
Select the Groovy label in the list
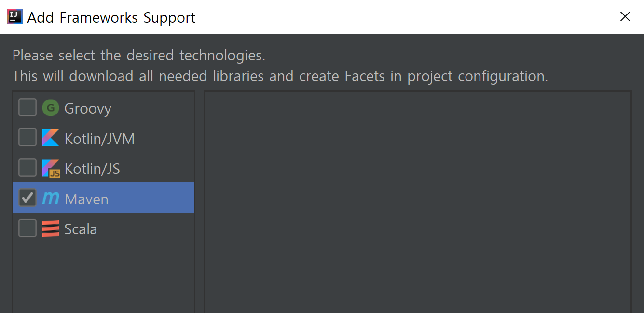pyautogui.click(x=88, y=109)
